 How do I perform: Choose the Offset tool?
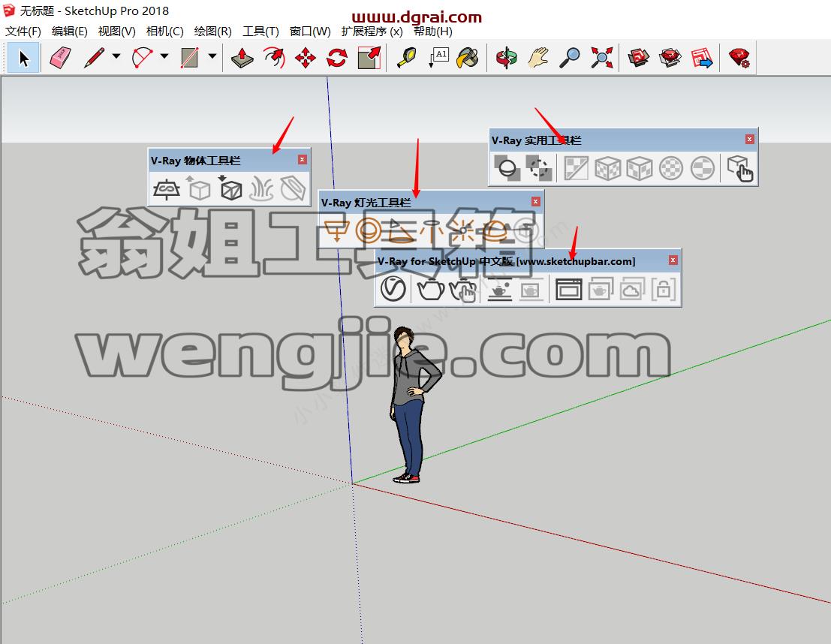pyautogui.click(x=274, y=58)
